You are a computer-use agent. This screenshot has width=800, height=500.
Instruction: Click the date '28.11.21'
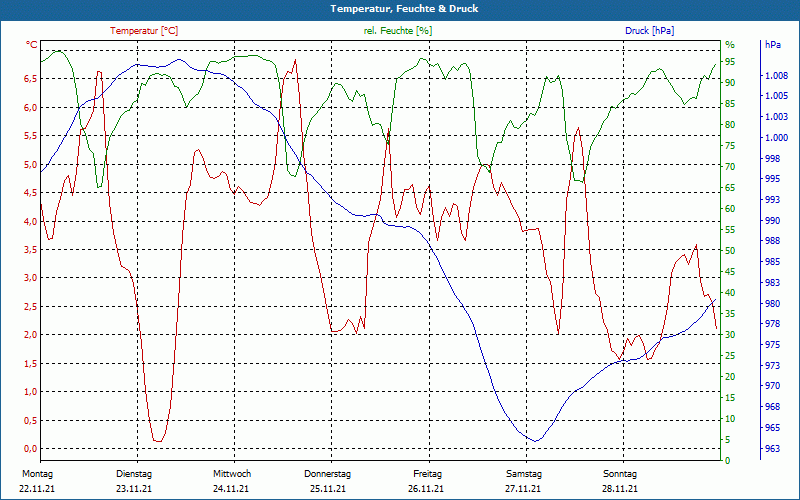(x=620, y=489)
